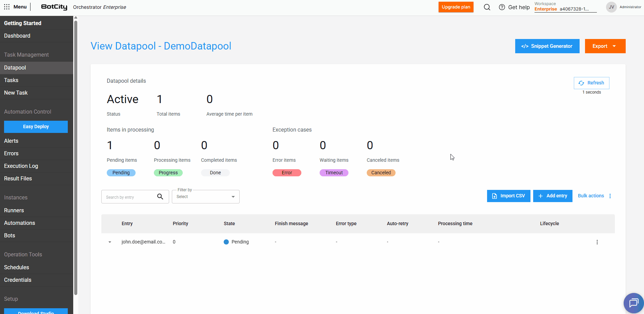Click the Search by entry input field
Viewport: 644px width, 314px height.
(129, 197)
